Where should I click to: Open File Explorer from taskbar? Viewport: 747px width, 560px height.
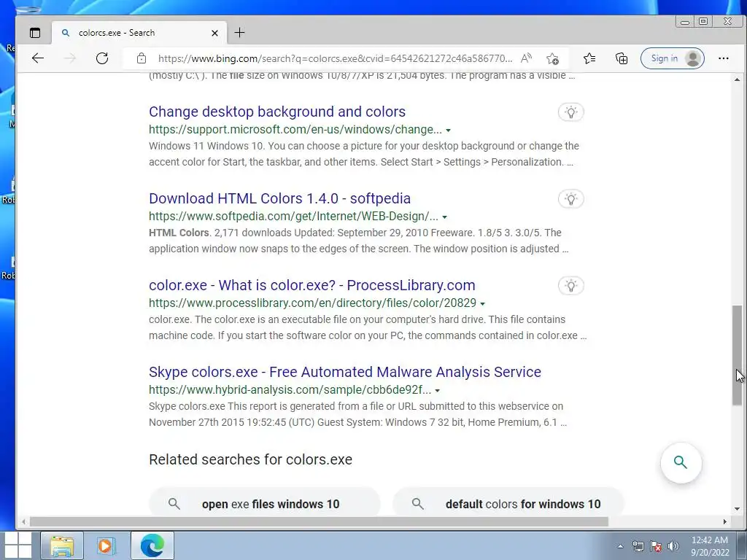[x=62, y=545]
